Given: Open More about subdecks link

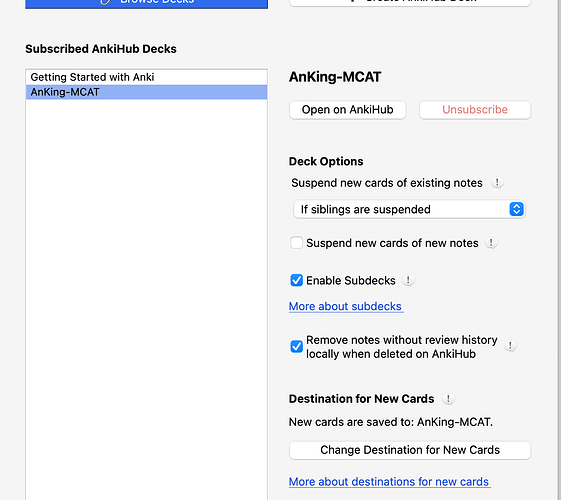Looking at the screenshot, I should (346, 307).
